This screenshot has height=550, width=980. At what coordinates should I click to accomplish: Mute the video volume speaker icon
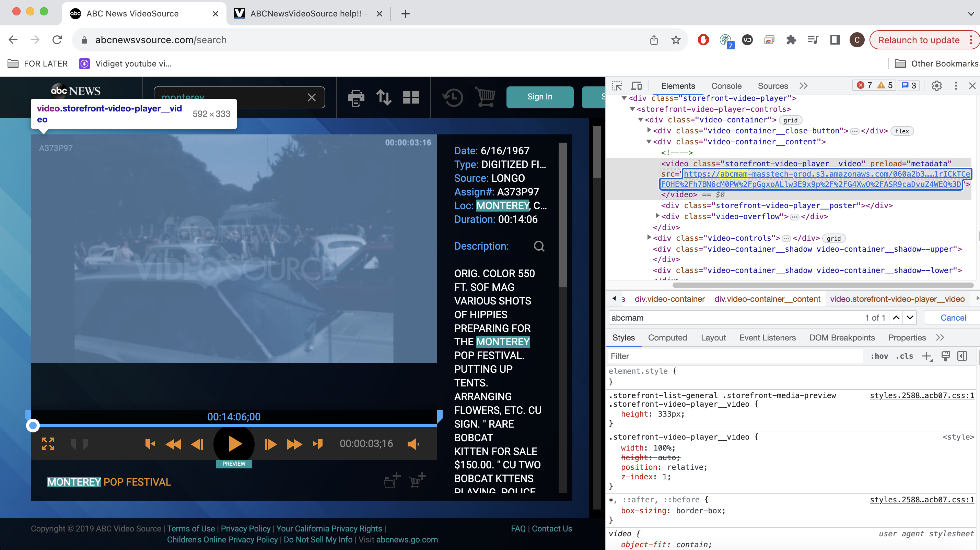pyautogui.click(x=413, y=444)
